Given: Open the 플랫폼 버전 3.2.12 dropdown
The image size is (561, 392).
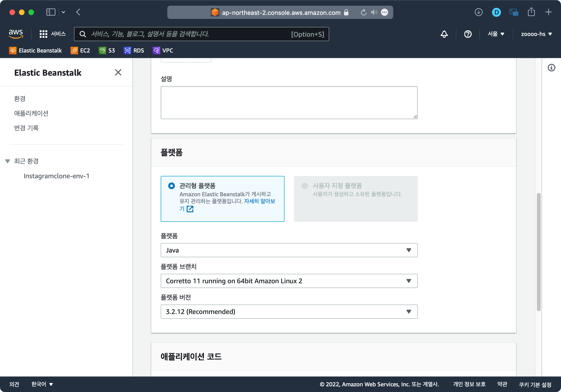Looking at the screenshot, I should pos(289,312).
